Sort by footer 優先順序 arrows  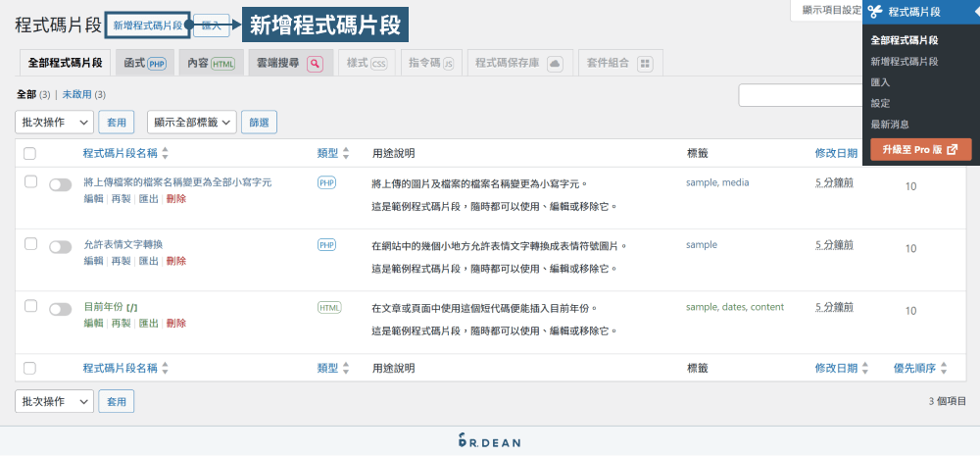pyautogui.click(x=944, y=369)
